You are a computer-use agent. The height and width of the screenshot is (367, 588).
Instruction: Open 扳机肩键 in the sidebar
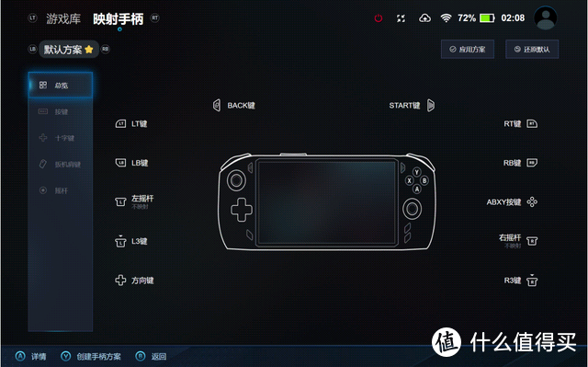tap(61, 164)
